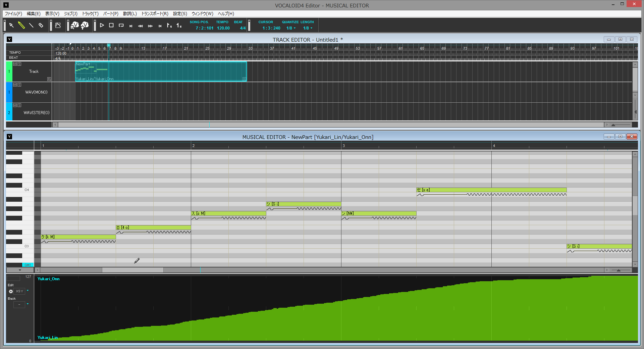The width and height of the screenshot is (644, 349).
Task: Click the TEMPO value 120.00
Action: [223, 28]
